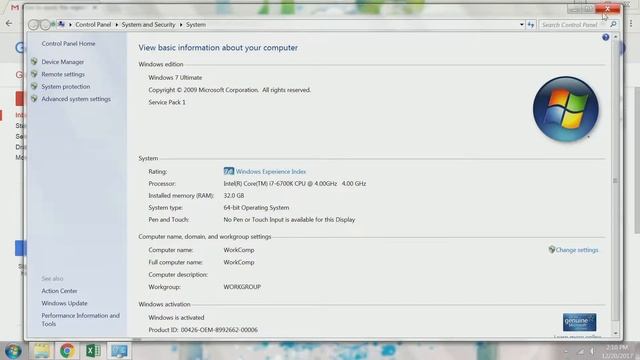Viewport: 640px width, 360px height.
Task: Click the Remote settings shield icon
Action: [34, 74]
